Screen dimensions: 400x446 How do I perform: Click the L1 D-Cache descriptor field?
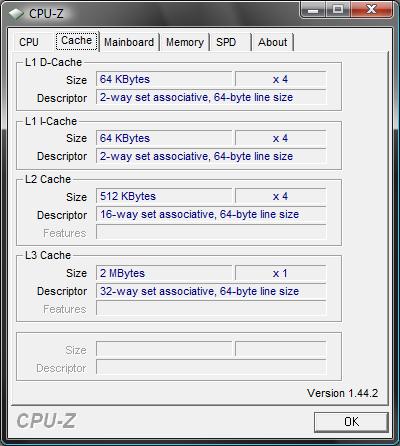[x=211, y=97]
